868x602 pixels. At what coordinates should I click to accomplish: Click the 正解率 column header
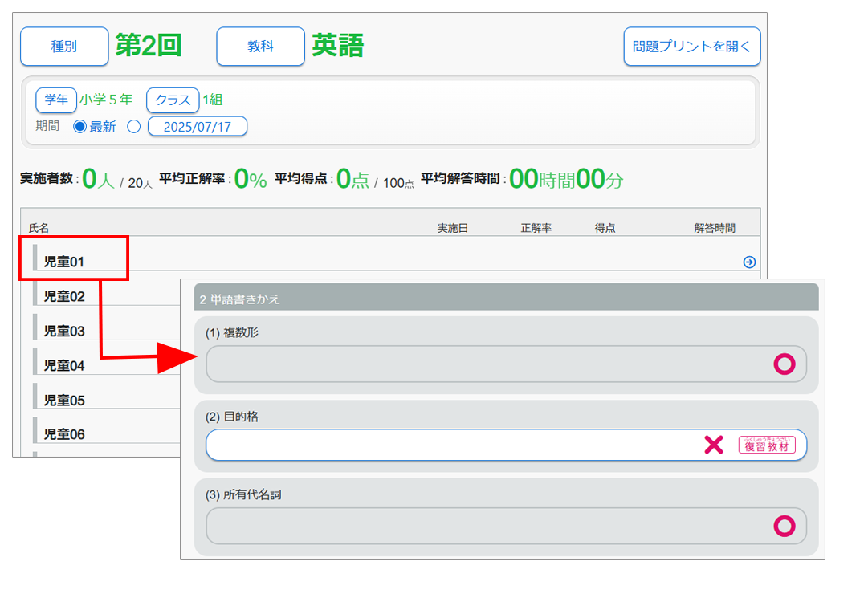click(x=536, y=228)
